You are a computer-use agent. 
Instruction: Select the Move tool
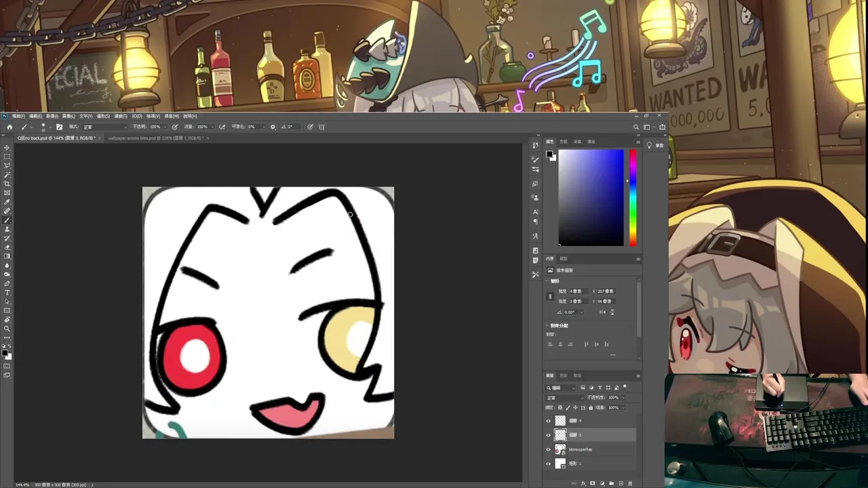(7, 146)
